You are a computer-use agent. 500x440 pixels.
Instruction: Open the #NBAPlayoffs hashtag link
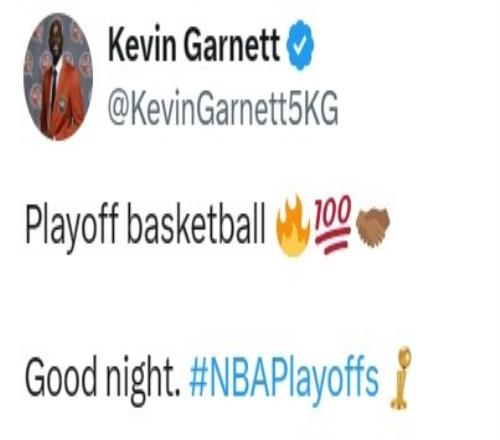[284, 380]
